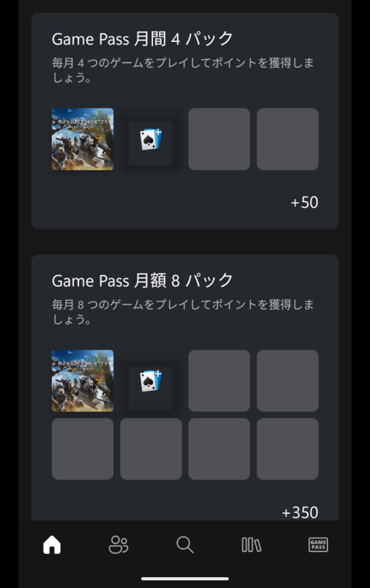The image size is (370, 588).
Task: Tap the +50 points reward label
Action: (305, 203)
